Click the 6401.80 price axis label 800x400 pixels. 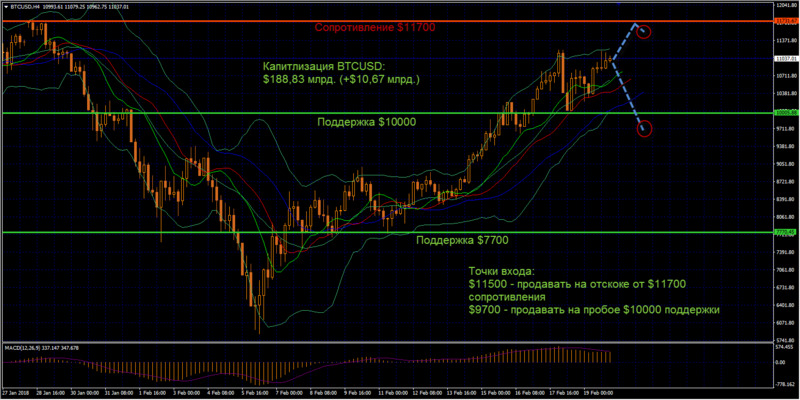tap(786, 306)
